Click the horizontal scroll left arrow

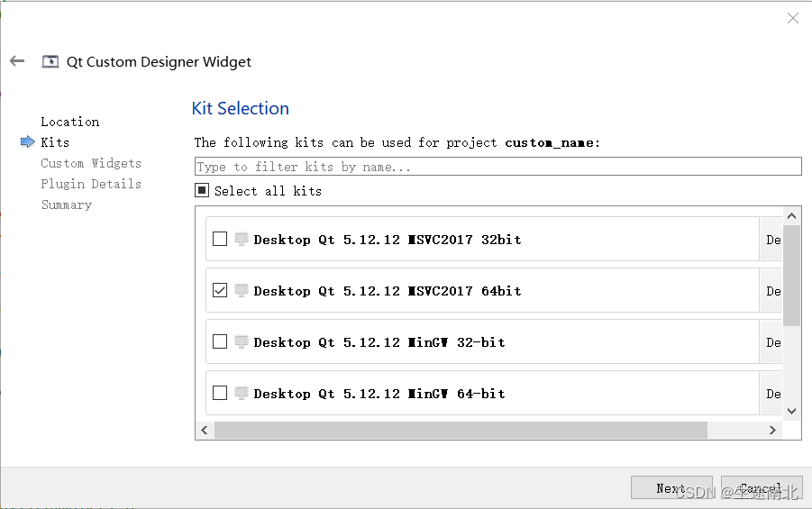(205, 431)
